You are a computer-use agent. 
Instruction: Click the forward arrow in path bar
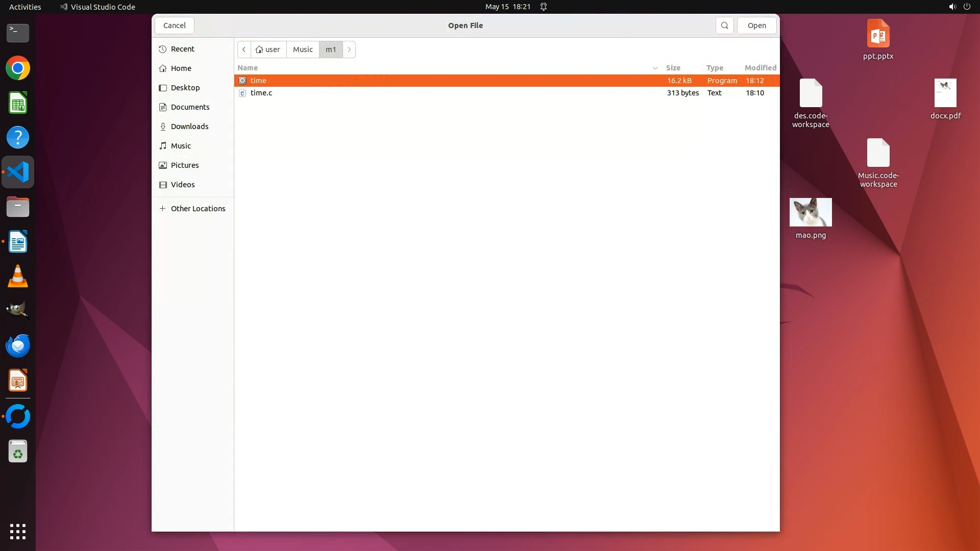pyautogui.click(x=349, y=49)
